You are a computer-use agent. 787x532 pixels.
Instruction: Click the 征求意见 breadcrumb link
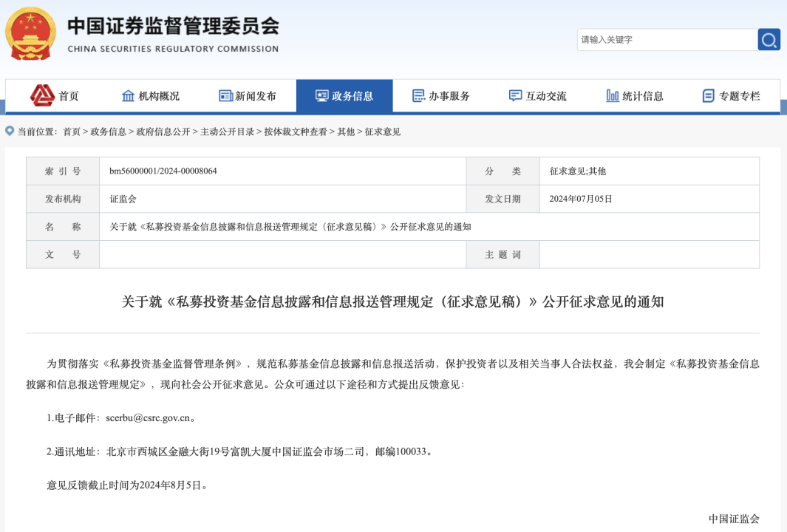383,132
